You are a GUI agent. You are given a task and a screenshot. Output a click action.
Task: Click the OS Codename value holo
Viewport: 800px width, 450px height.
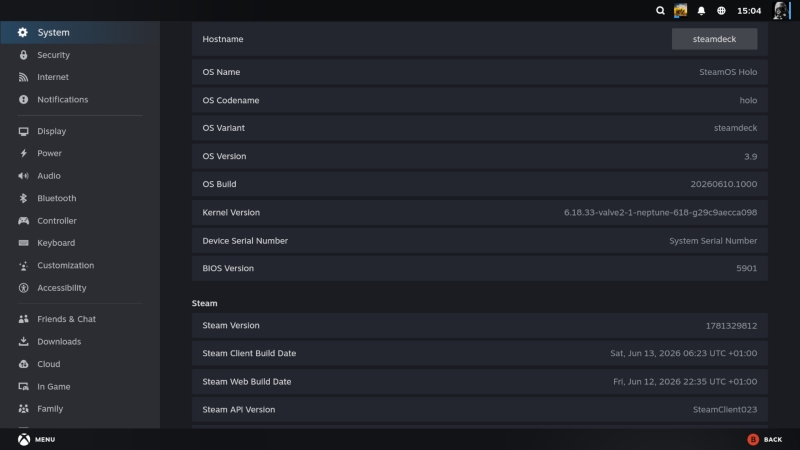(748, 100)
